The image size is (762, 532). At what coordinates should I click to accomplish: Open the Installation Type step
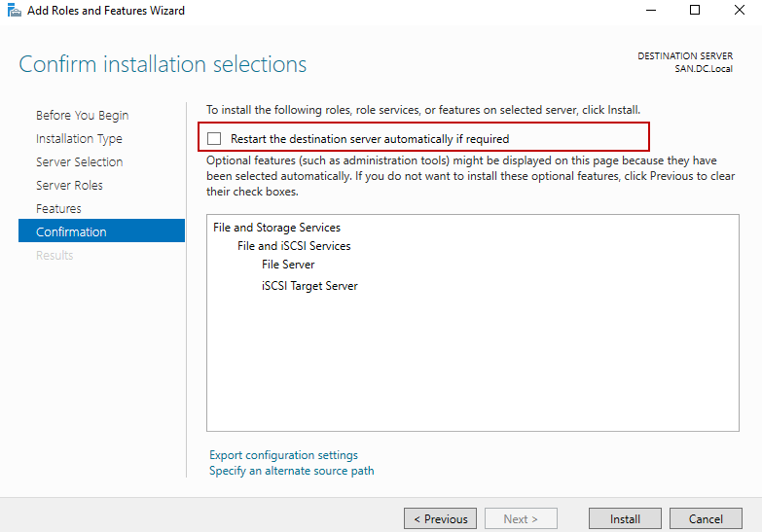[x=79, y=139]
